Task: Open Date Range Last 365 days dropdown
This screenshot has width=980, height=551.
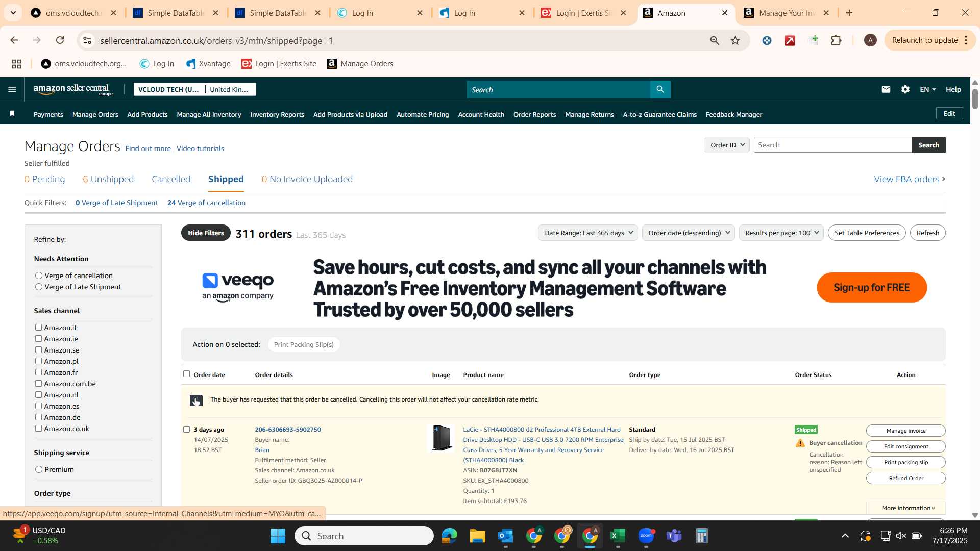Action: 588,233
